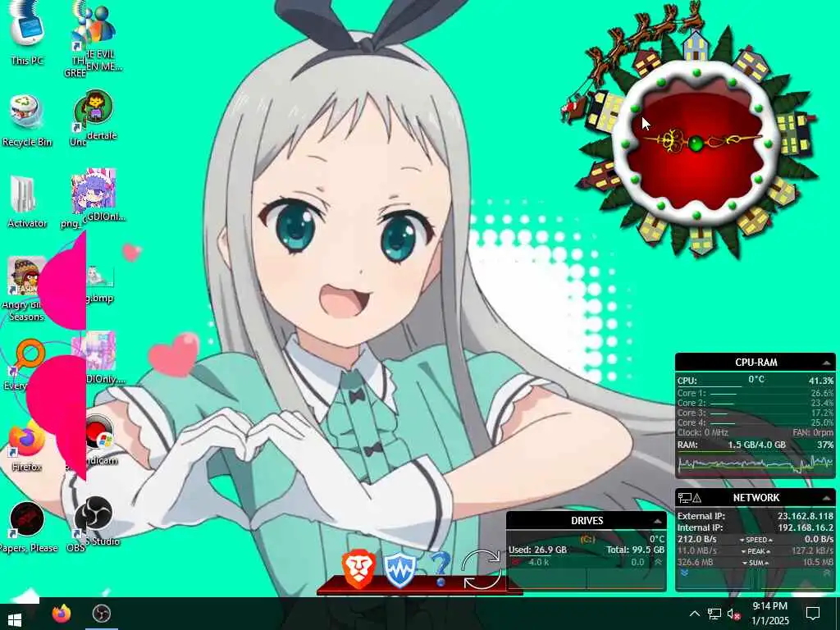Image resolution: width=840 pixels, height=630 pixels.
Task: Click the Used: 26.9 GB drive text
Action: click(537, 550)
